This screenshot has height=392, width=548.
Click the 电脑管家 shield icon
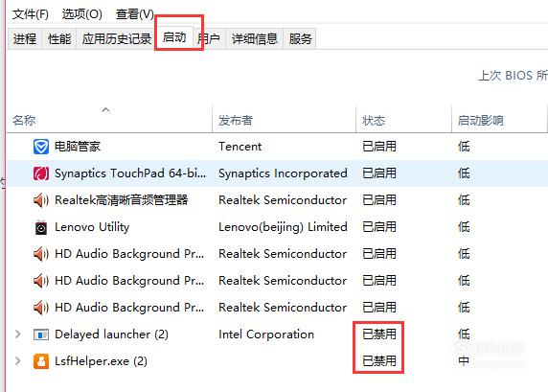click(x=41, y=147)
